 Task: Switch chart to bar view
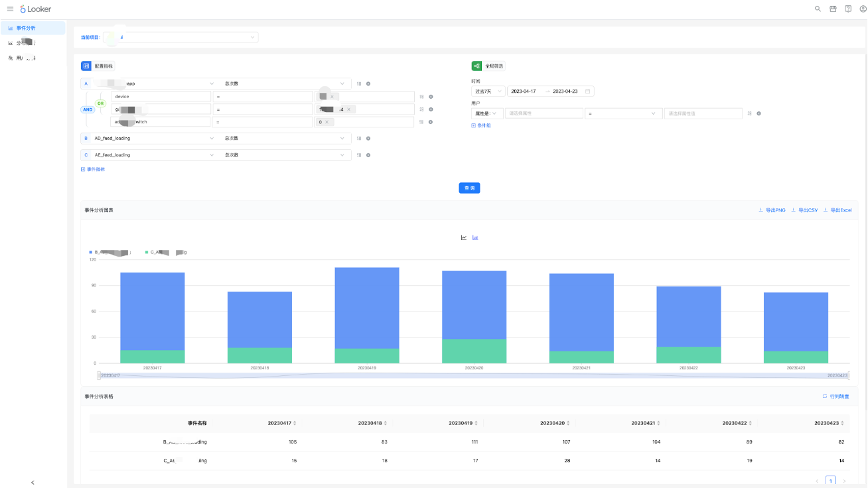pos(475,237)
